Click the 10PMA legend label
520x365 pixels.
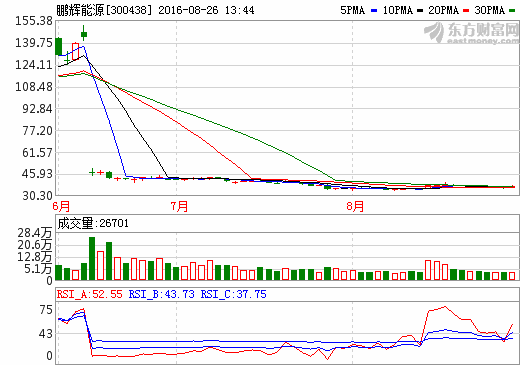click(397, 10)
